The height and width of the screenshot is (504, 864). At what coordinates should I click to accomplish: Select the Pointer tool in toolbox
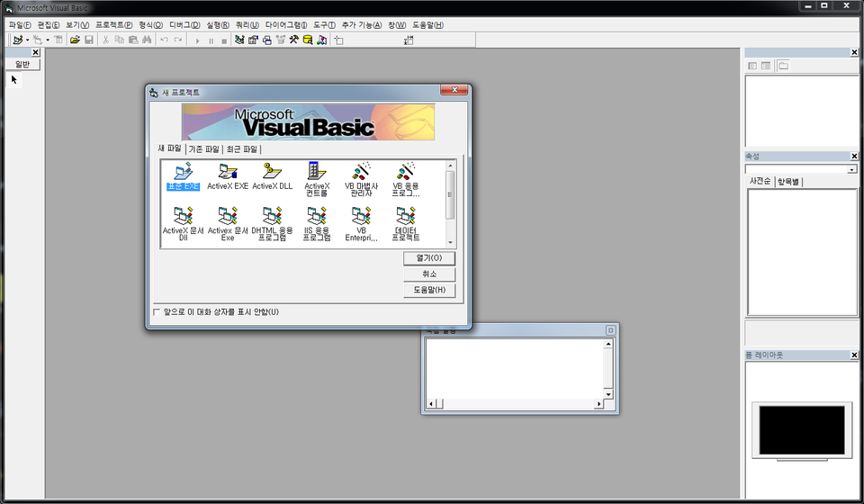coord(14,80)
